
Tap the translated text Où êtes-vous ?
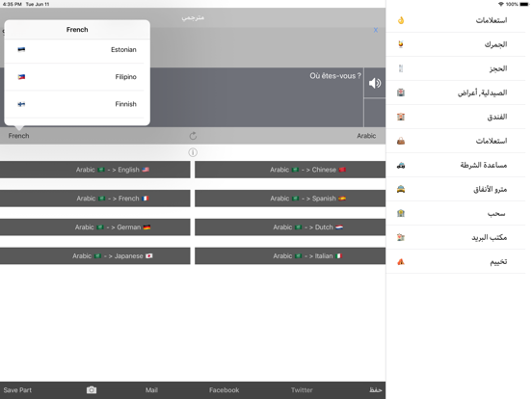click(335, 76)
